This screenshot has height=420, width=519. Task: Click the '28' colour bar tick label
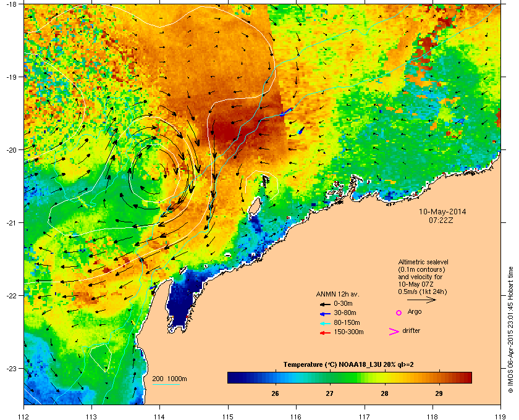(384, 393)
